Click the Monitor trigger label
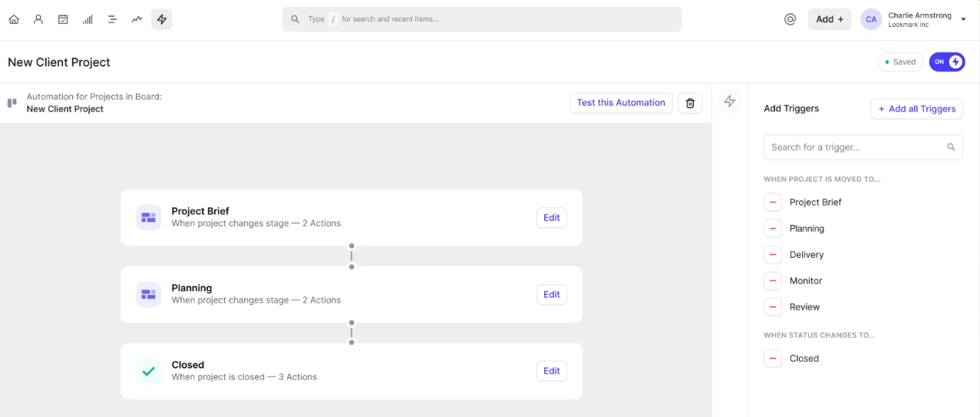 tap(806, 280)
